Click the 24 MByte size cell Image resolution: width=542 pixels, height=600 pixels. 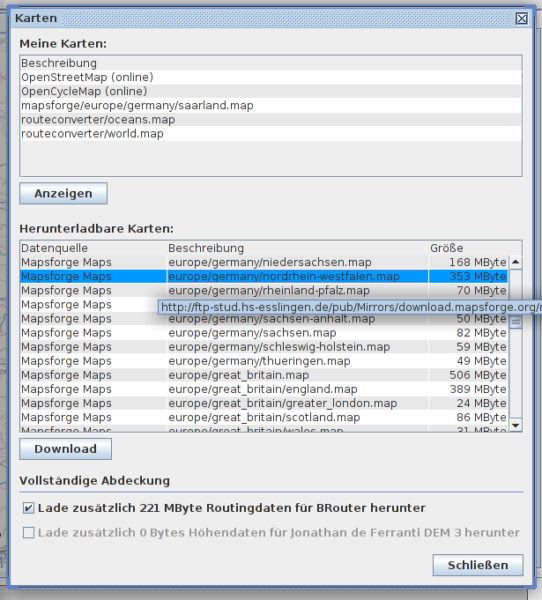tap(469, 403)
